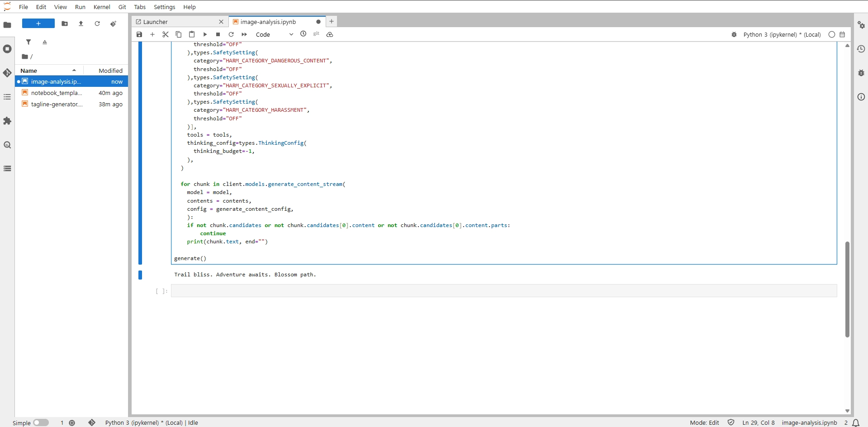Select tagline-generator file in file browser
This screenshot has width=868, height=427.
pyautogui.click(x=72, y=104)
